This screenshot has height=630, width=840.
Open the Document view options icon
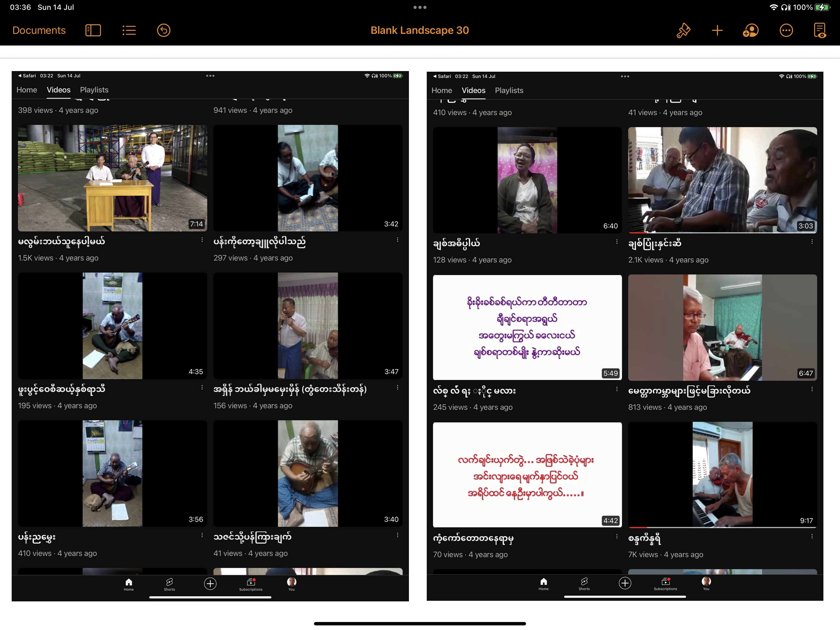pyautogui.click(x=819, y=30)
